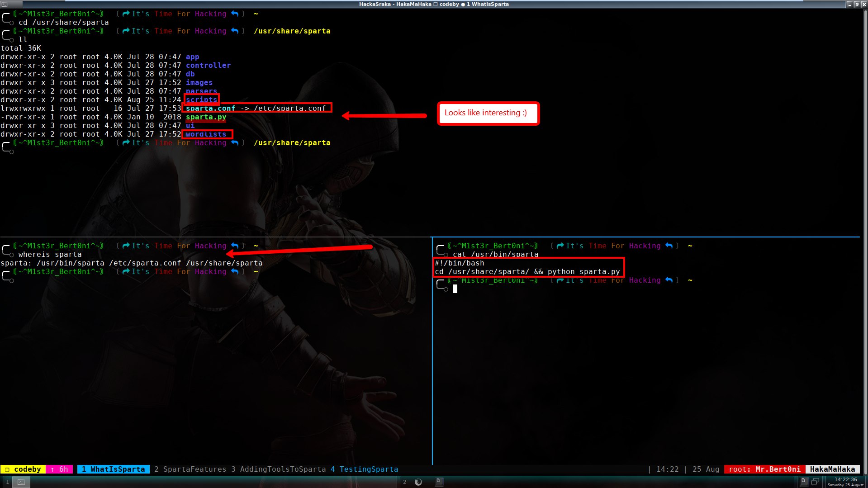Screen dimensions: 868x488
Task: Click the taskbar clock showing 14:22:36
Action: [x=845, y=482]
